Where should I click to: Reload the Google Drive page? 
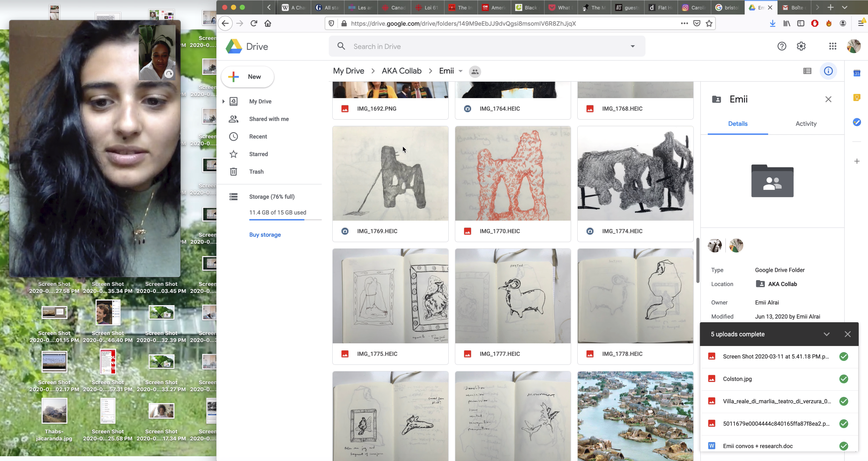(x=254, y=23)
